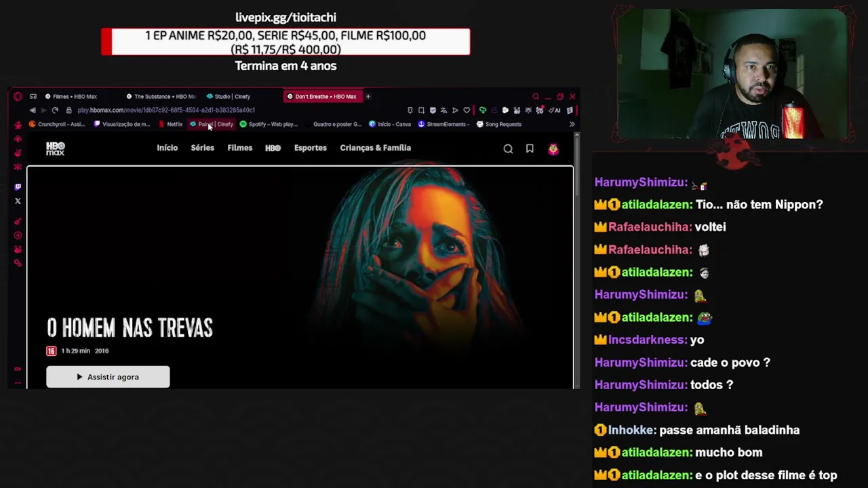Image resolution: width=868 pixels, height=488 pixels.
Task: Open sidebar three-dots more options
Action: 18,383
